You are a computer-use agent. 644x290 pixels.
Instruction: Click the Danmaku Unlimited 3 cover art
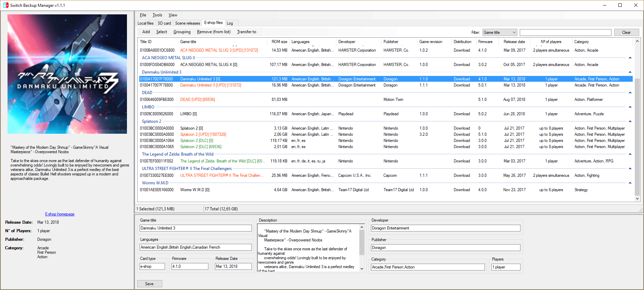click(67, 74)
